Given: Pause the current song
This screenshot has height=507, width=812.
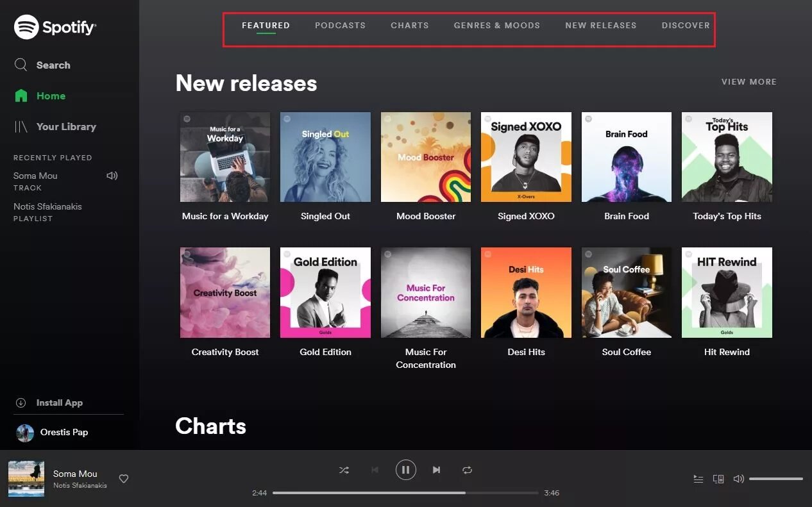Looking at the screenshot, I should pos(405,470).
